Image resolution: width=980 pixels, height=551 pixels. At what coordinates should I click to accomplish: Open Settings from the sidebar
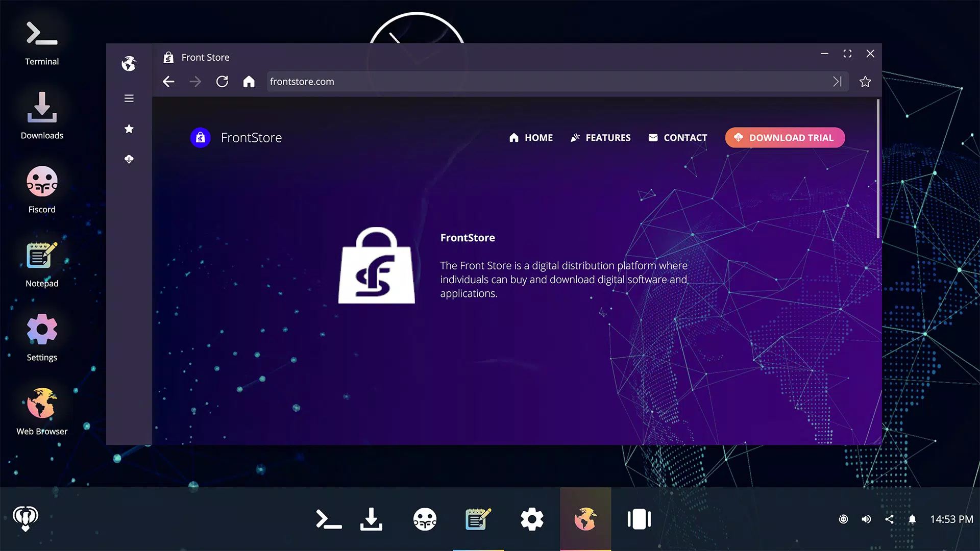tap(42, 336)
